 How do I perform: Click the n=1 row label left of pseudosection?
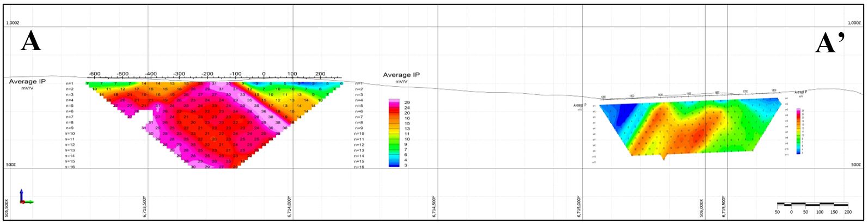pos(70,83)
